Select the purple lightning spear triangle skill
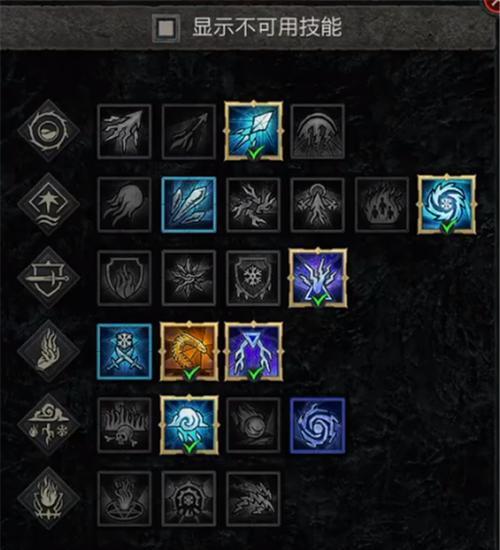The width and height of the screenshot is (500, 550). 253,351
